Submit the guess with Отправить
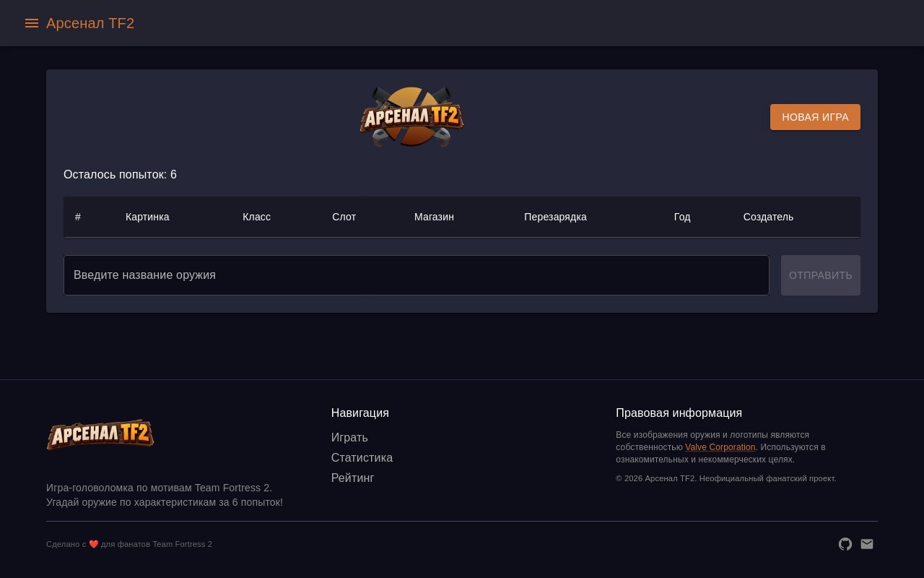 (821, 275)
